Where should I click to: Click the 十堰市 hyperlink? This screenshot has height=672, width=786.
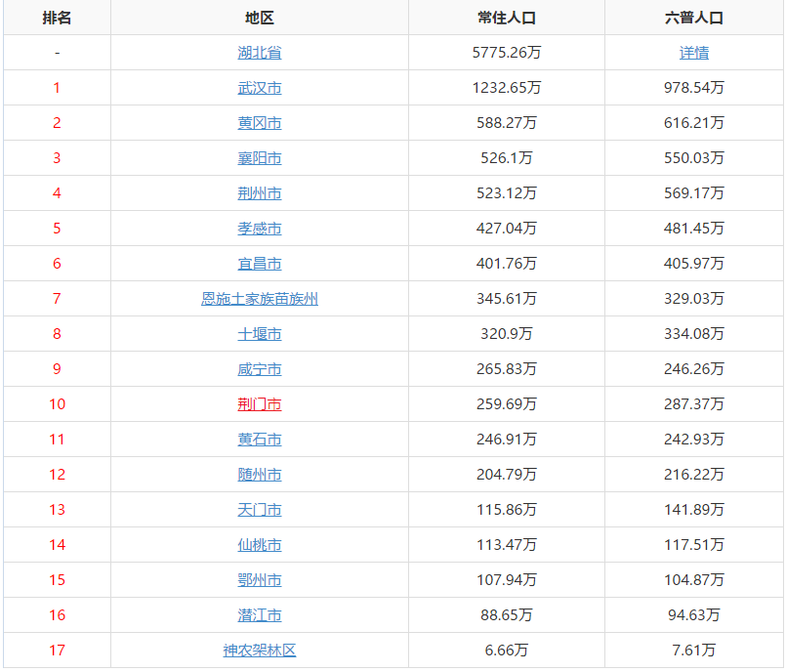258,333
